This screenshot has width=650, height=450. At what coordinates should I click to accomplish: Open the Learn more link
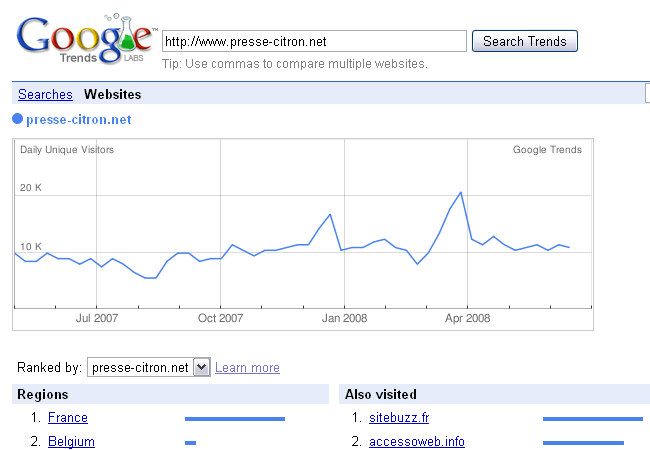pos(247,368)
